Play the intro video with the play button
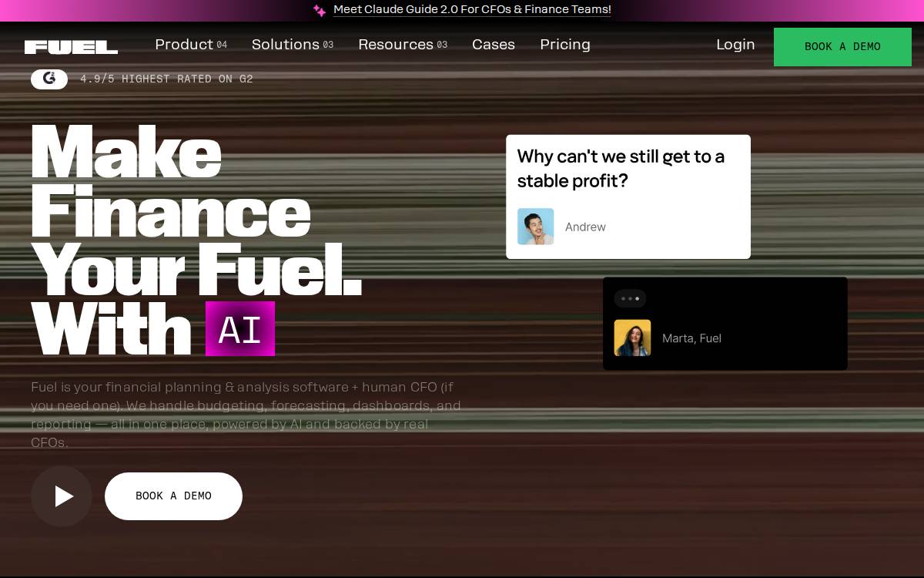Viewport: 924px width, 578px height. pos(62,496)
